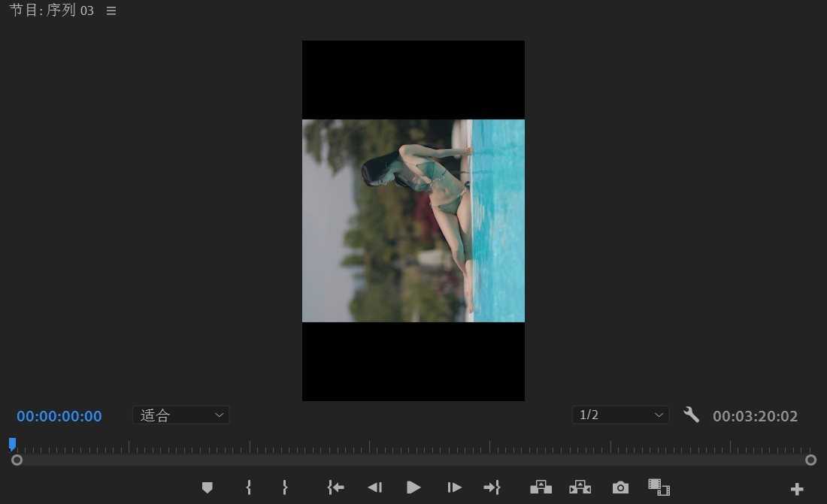Click the Lift button
The height and width of the screenshot is (504, 827).
click(541, 487)
